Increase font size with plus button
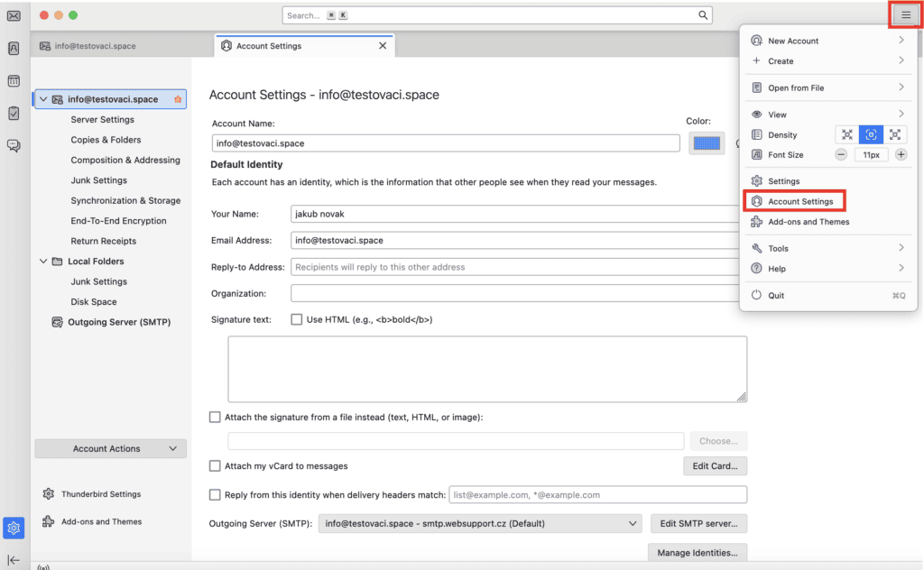This screenshot has width=924, height=570. pyautogui.click(x=901, y=155)
